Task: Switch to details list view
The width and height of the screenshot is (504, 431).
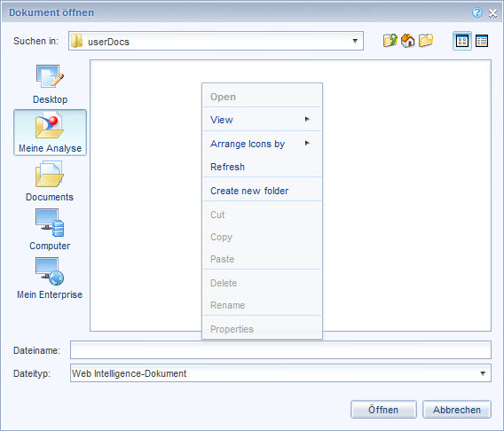Action: [x=482, y=41]
